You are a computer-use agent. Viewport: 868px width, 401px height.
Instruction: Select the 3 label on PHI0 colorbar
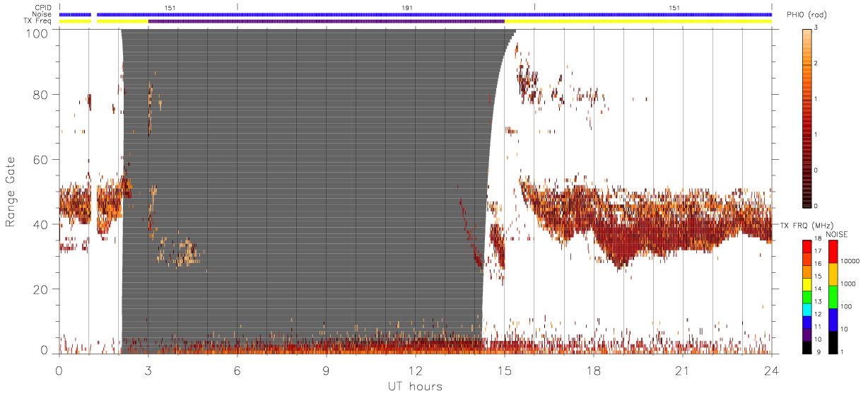[816, 29]
